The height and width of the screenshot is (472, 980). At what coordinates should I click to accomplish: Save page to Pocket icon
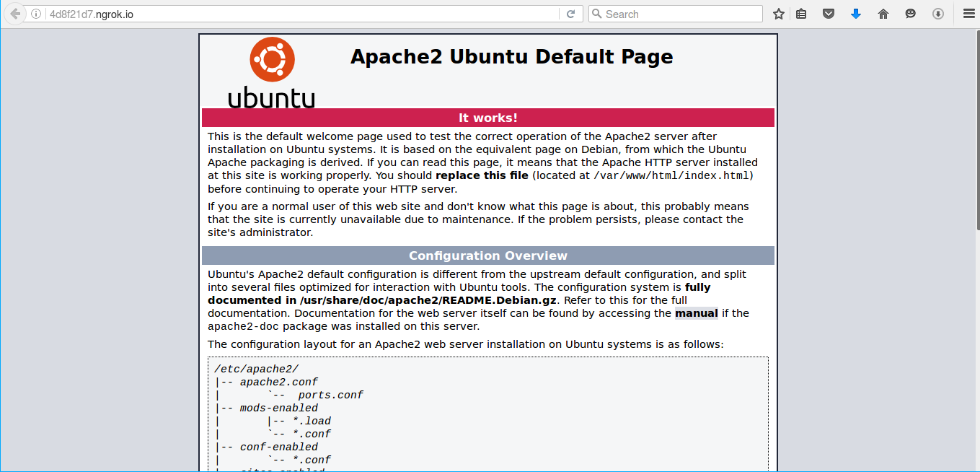[829, 14]
